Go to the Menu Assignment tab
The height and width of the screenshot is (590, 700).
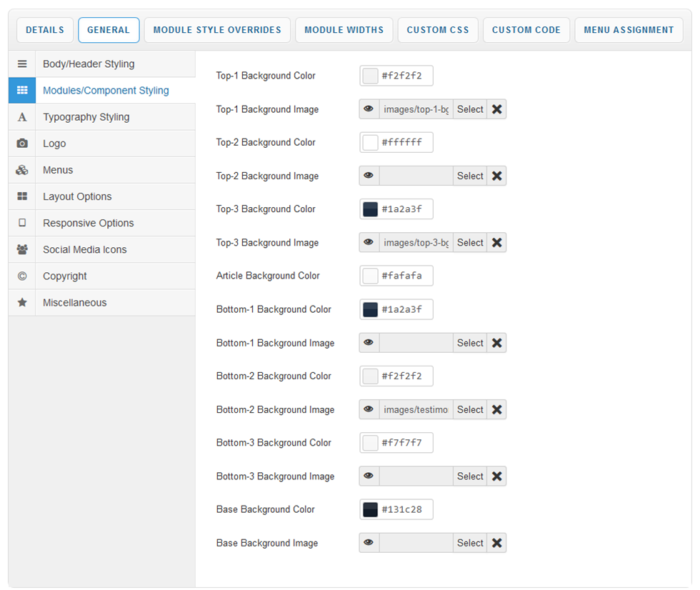tap(629, 30)
